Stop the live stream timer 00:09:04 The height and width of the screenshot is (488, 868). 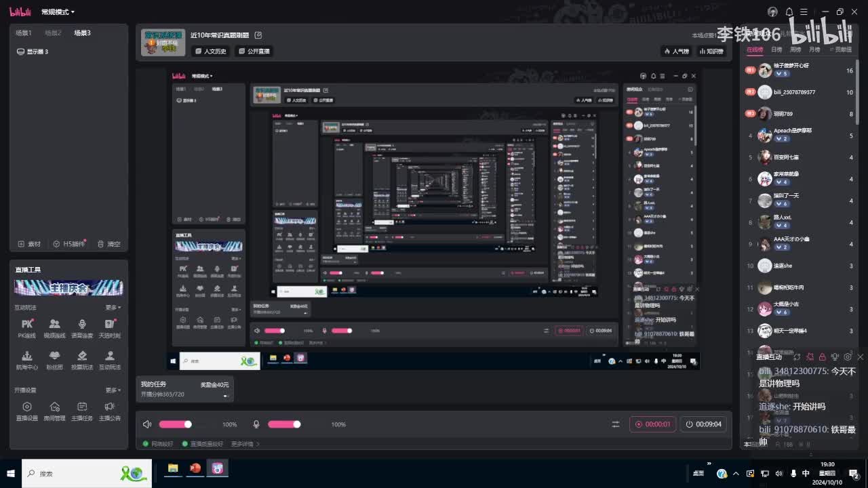point(704,424)
